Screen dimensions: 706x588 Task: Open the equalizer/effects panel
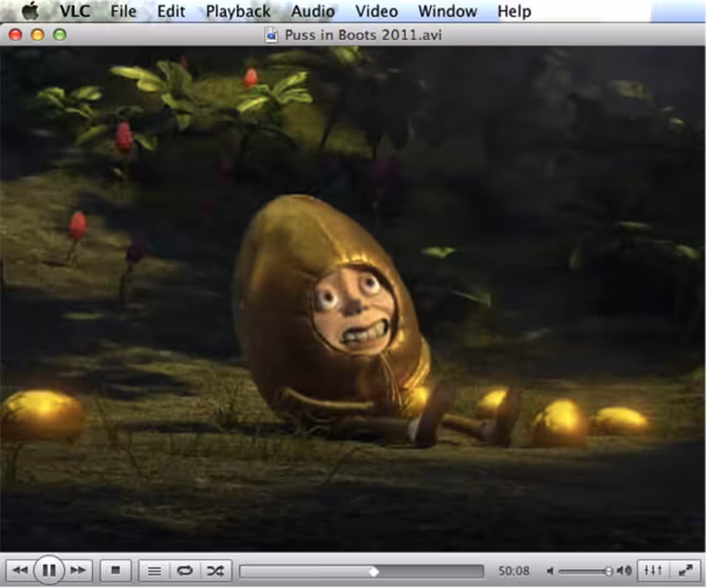[653, 571]
